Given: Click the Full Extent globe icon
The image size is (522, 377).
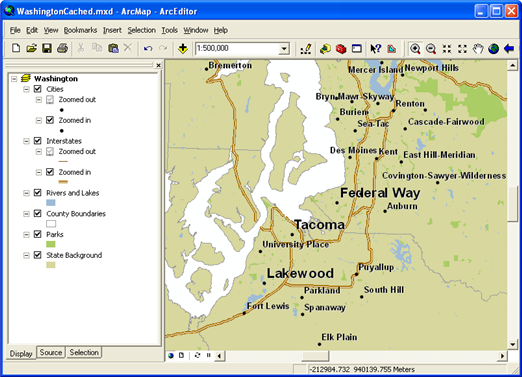Looking at the screenshot, I should pos(493,49).
